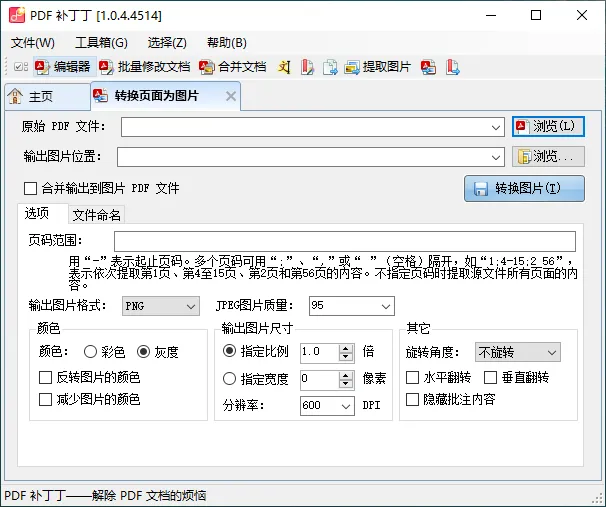Switch to the 主页 tab
This screenshot has height=507, width=606.
point(48,96)
